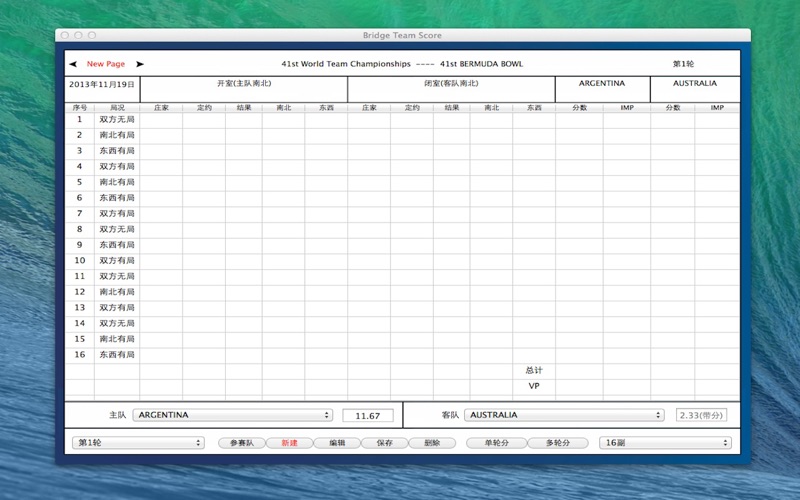Click the 删除 delete button

point(432,443)
